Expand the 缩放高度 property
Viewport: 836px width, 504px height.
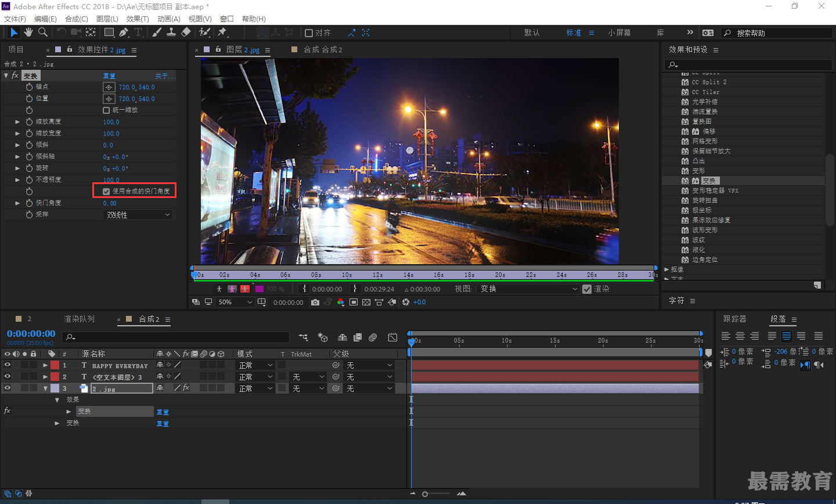pos(17,122)
